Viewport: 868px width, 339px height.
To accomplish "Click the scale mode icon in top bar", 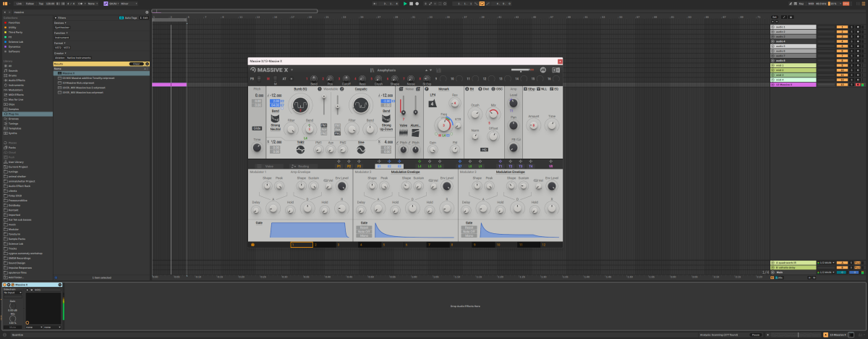I will 106,4.
